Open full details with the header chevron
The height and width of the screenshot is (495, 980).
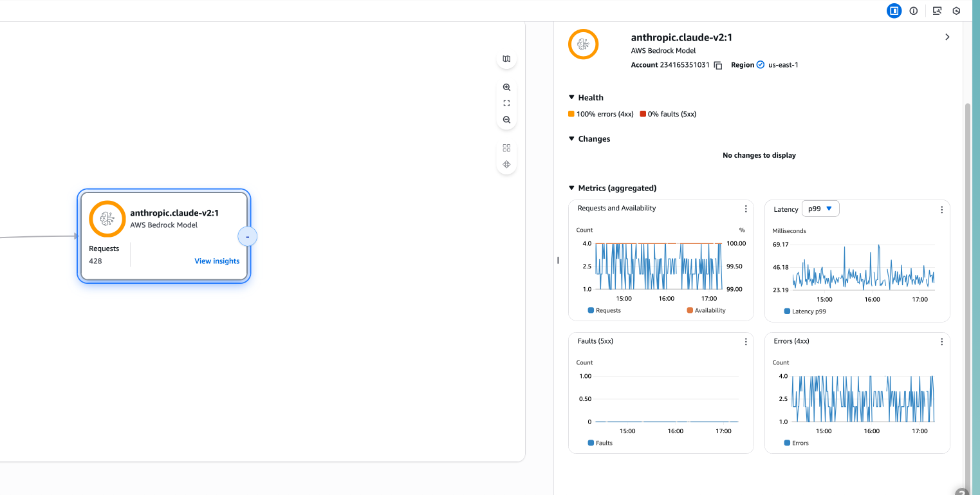coord(947,37)
